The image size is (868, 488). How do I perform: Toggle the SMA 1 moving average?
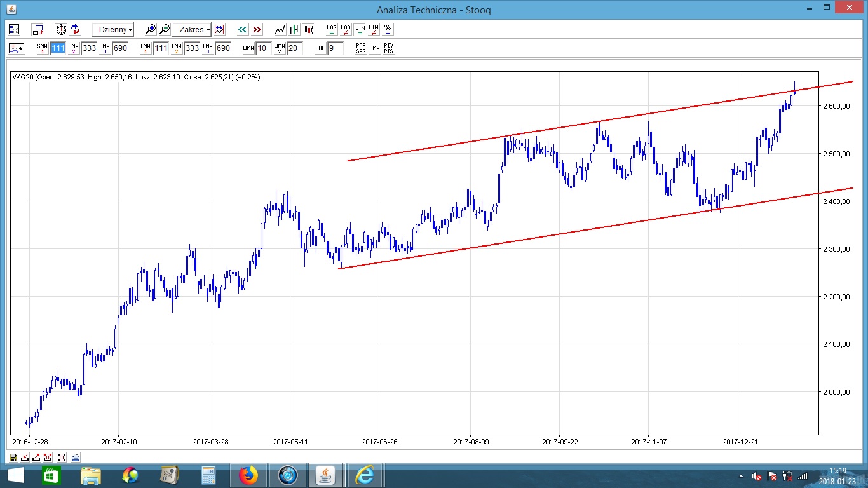pos(43,48)
